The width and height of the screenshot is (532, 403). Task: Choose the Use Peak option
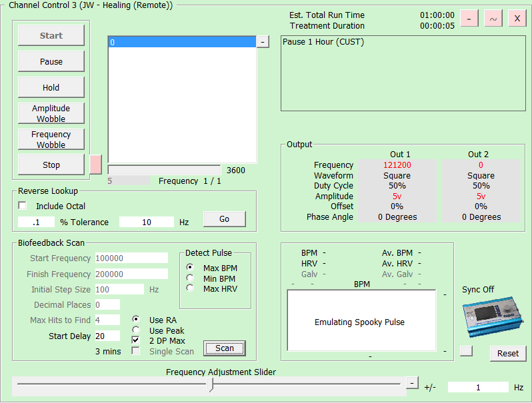137,330
